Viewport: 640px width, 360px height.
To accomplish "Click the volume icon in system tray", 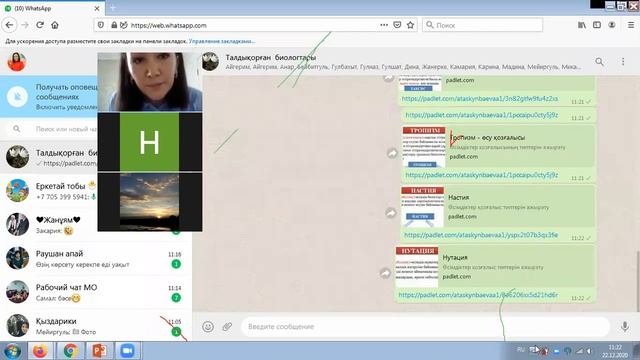I will pyautogui.click(x=590, y=351).
